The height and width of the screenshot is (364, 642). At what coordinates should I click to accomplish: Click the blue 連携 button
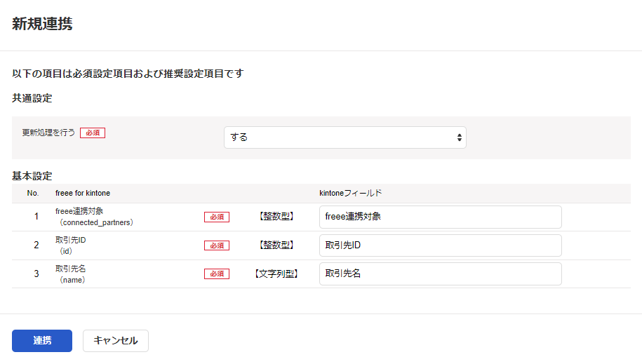click(42, 341)
